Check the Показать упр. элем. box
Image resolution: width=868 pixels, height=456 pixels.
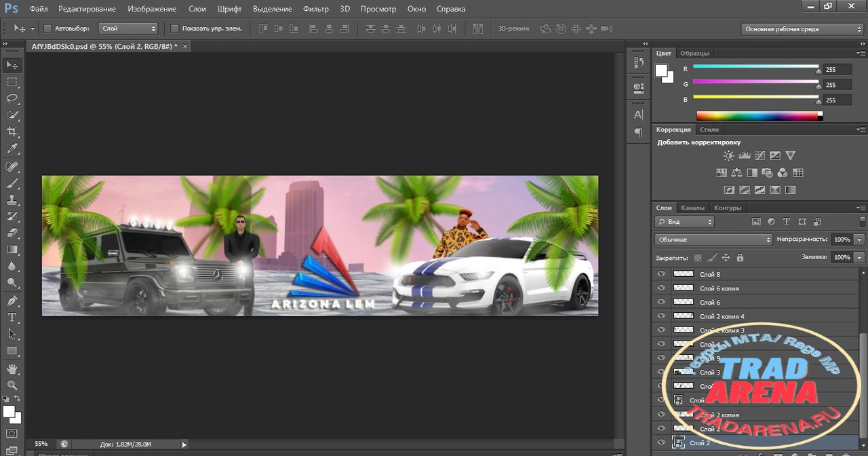pos(174,28)
